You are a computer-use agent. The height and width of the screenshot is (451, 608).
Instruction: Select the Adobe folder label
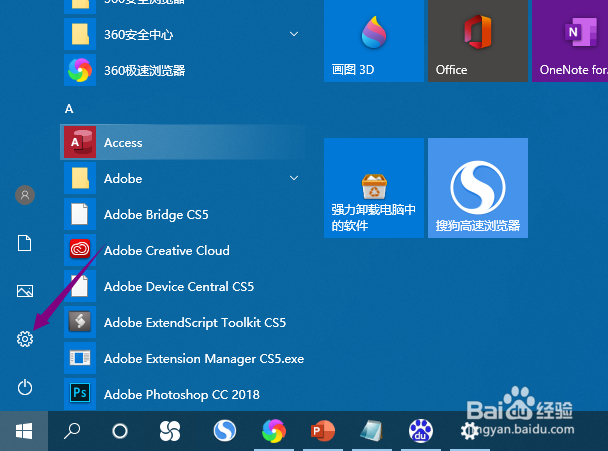[x=123, y=179]
